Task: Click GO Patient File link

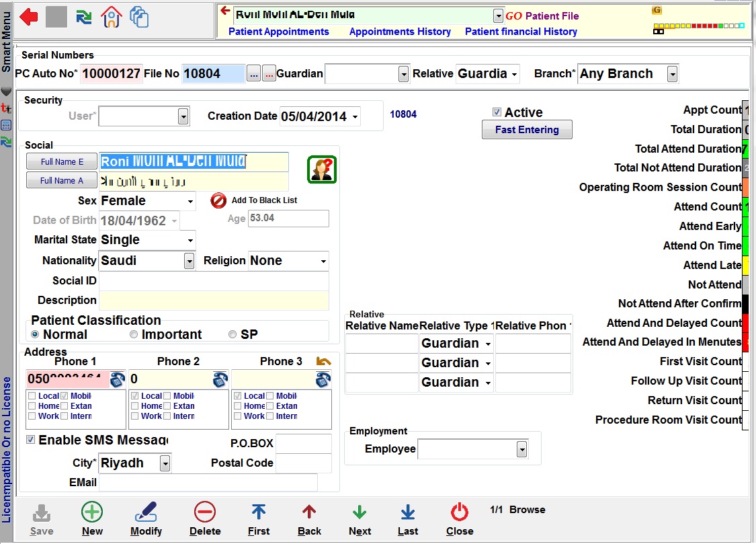Action: click(x=542, y=16)
